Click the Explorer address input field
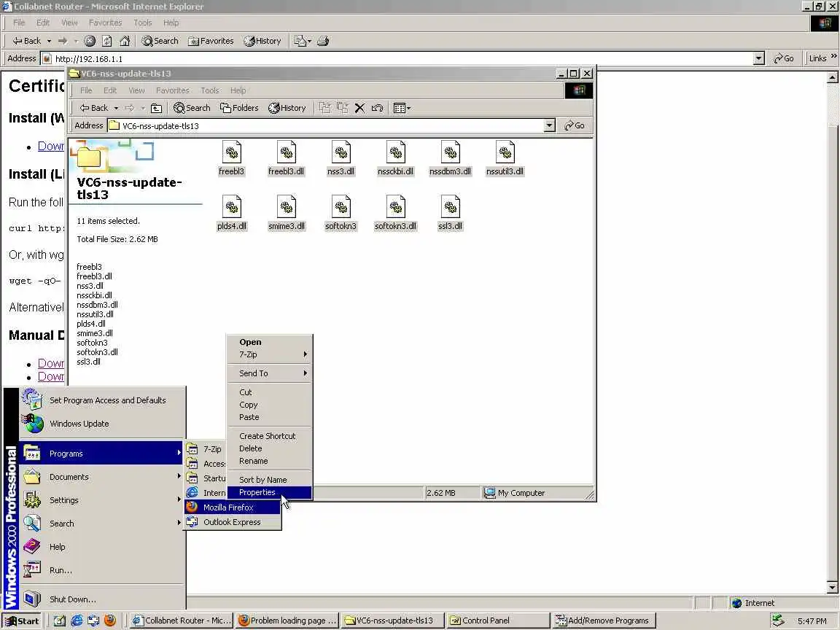This screenshot has height=630, width=840. coord(326,126)
